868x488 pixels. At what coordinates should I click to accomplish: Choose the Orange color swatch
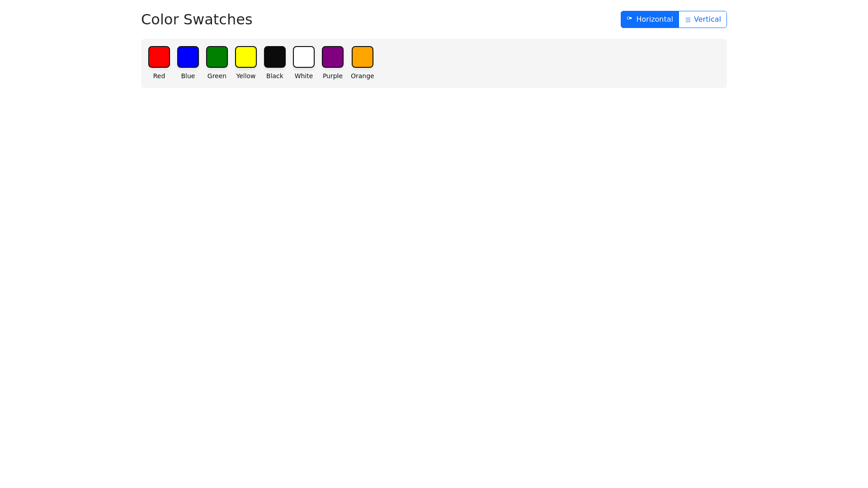coord(363,57)
